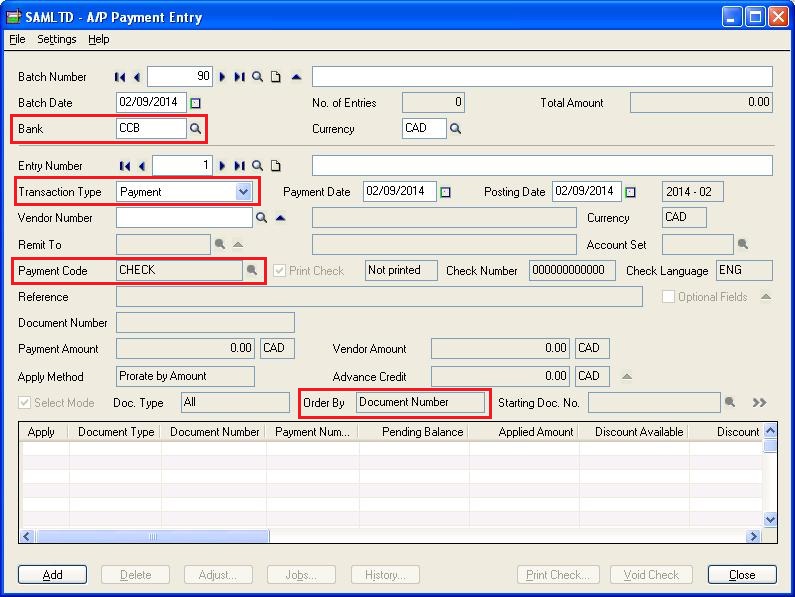Toggle the Optional Fields checkbox

click(668, 297)
